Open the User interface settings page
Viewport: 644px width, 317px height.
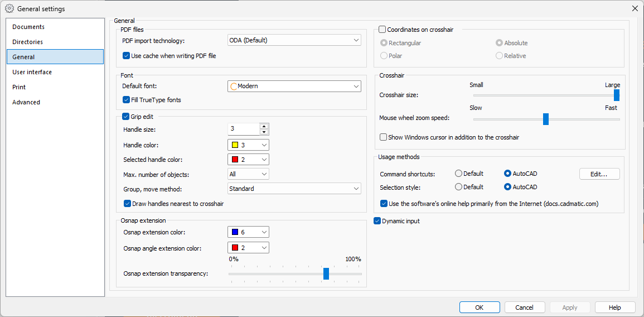(x=55, y=72)
